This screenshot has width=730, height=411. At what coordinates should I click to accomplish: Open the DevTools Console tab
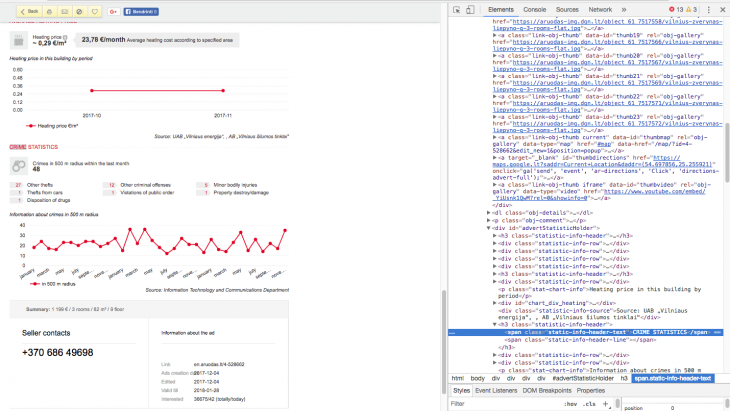(534, 9)
